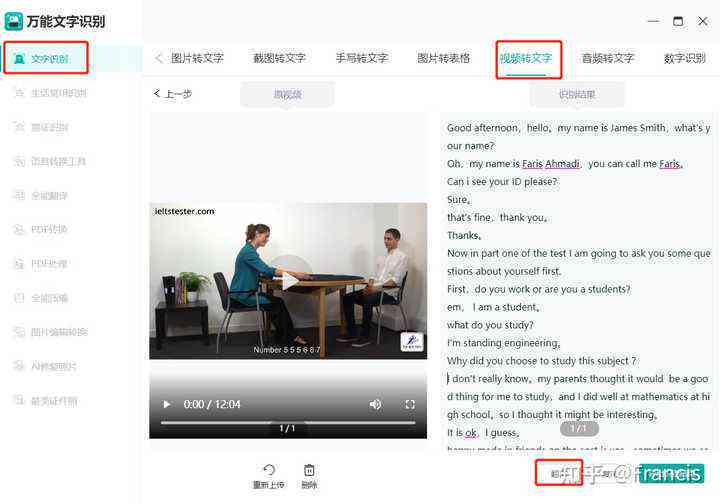This screenshot has height=503, width=720.
Task: Select the 原视频 panel header
Action: tap(287, 95)
